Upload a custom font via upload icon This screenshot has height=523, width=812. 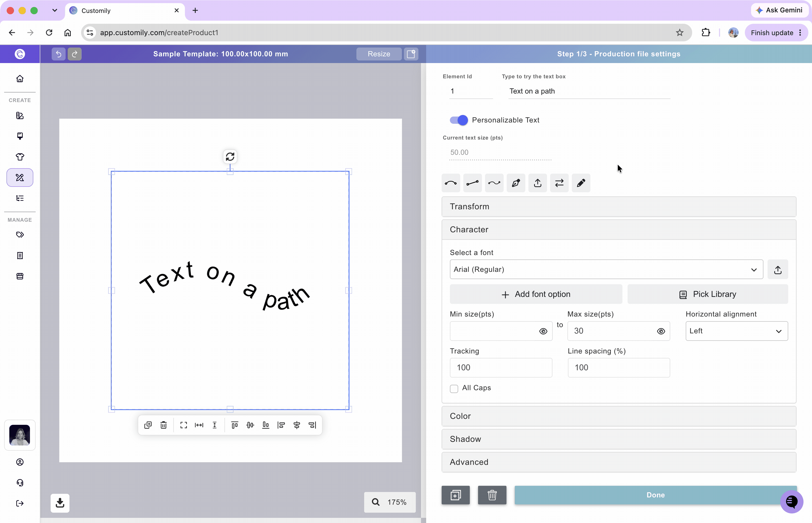point(778,270)
